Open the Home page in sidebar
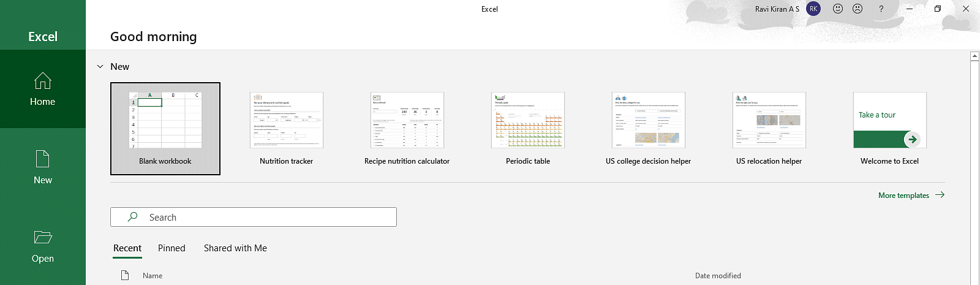Image resolution: width=980 pixels, height=285 pixels. [43, 89]
